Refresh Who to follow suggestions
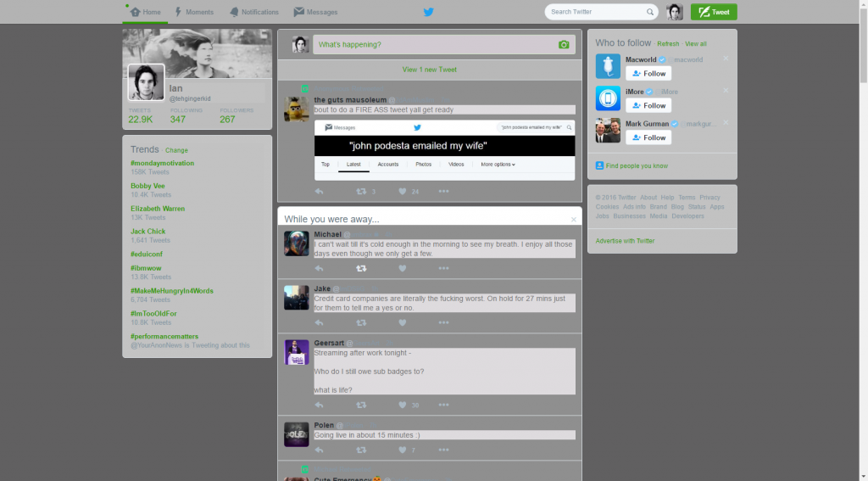 [x=668, y=44]
